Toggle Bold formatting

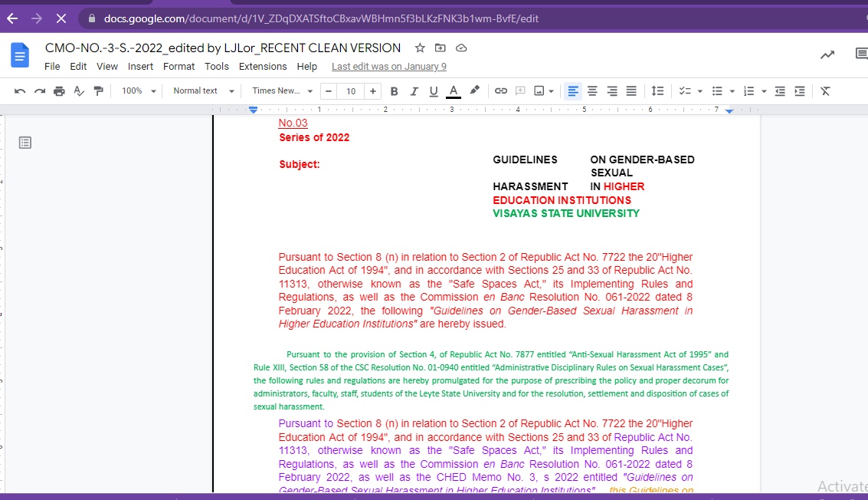pos(395,91)
